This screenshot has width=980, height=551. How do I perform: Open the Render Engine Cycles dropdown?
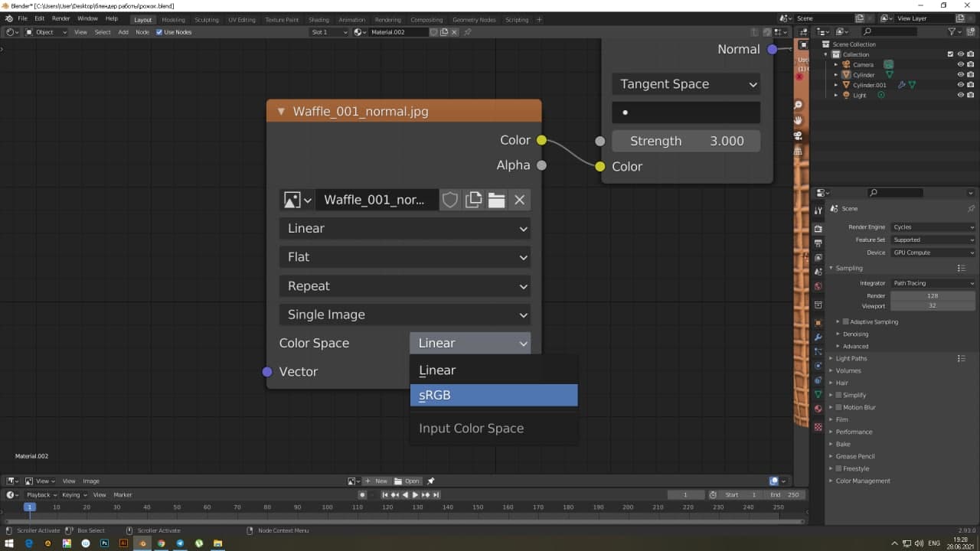933,227
